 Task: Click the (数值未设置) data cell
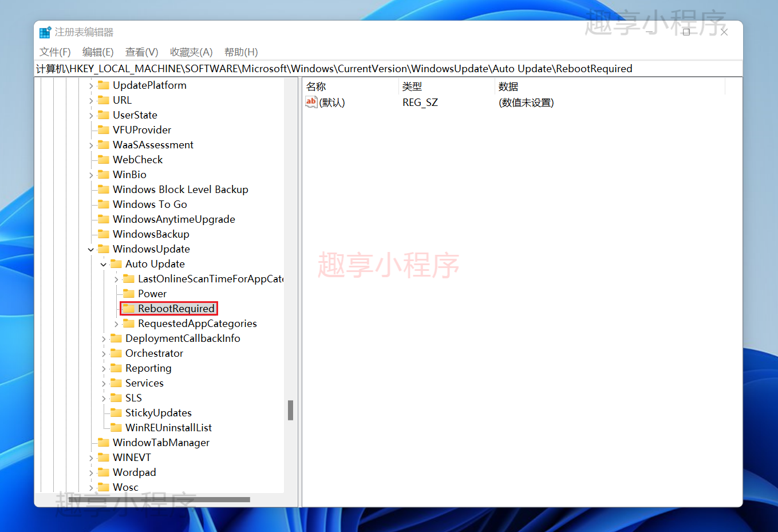[526, 103]
